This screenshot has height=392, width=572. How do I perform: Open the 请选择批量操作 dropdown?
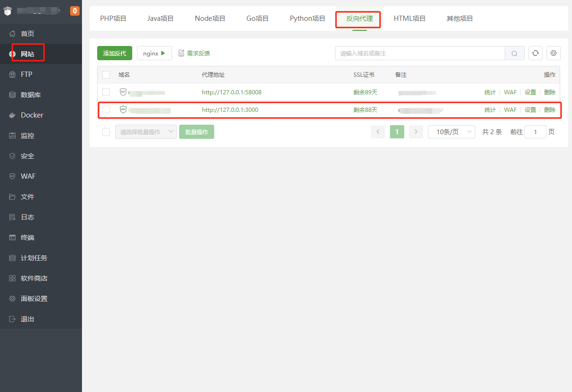(146, 132)
